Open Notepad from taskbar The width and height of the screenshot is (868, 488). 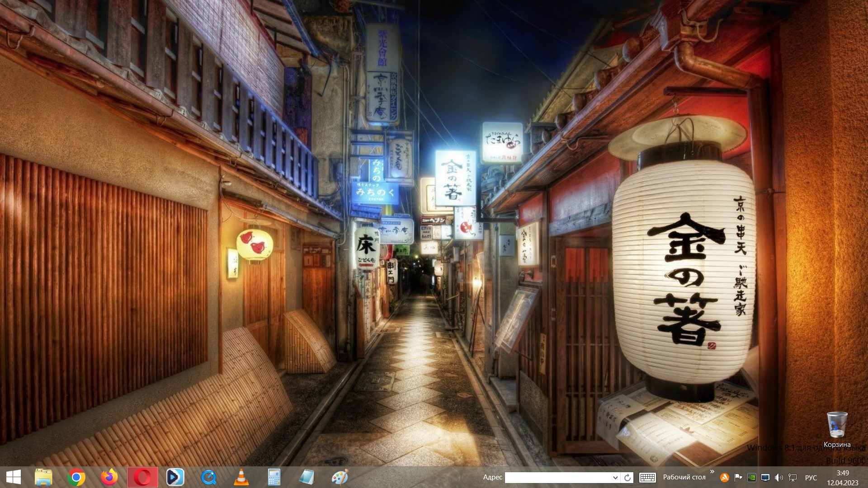(307, 477)
